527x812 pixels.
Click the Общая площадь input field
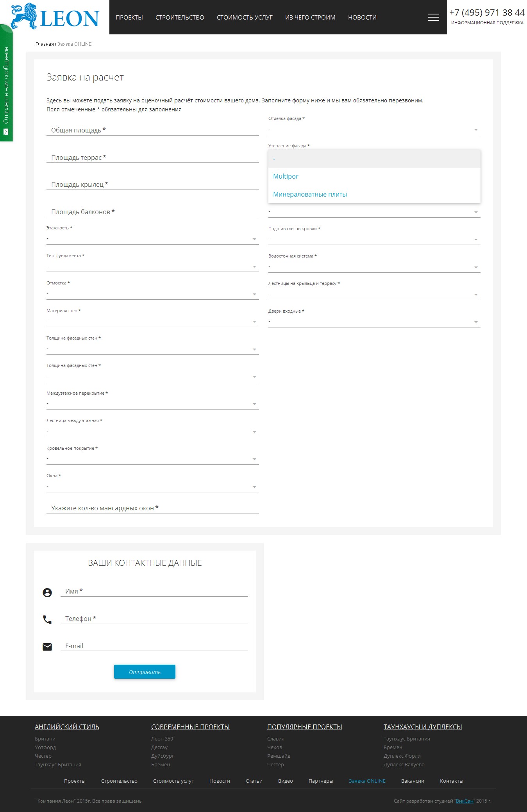pyautogui.click(x=152, y=130)
